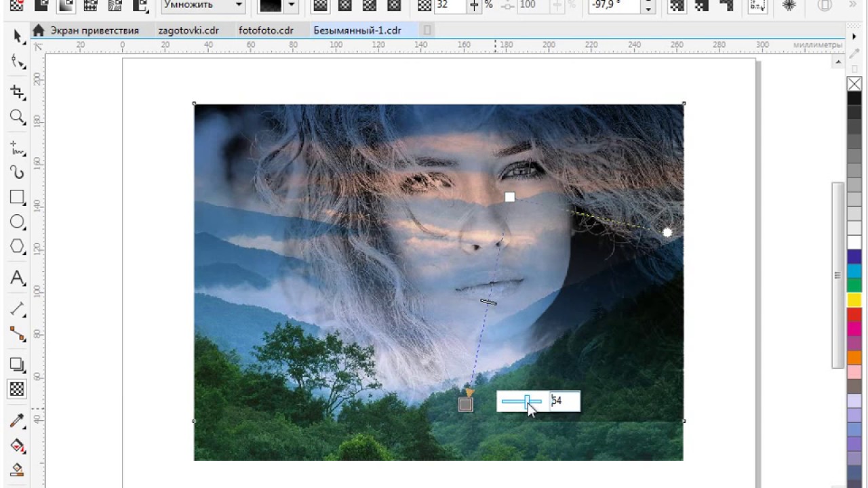Select the Безымянный-1.cdr tab

click(x=357, y=30)
